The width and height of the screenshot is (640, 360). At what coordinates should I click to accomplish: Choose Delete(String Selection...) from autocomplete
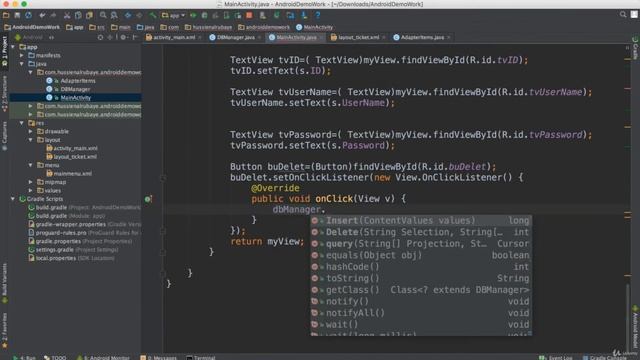tap(420, 232)
